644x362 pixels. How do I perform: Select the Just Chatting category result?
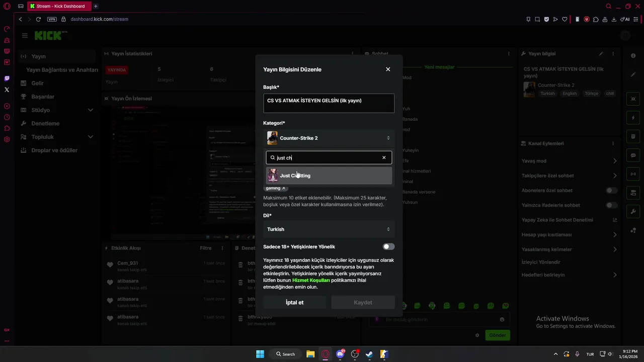(329, 175)
